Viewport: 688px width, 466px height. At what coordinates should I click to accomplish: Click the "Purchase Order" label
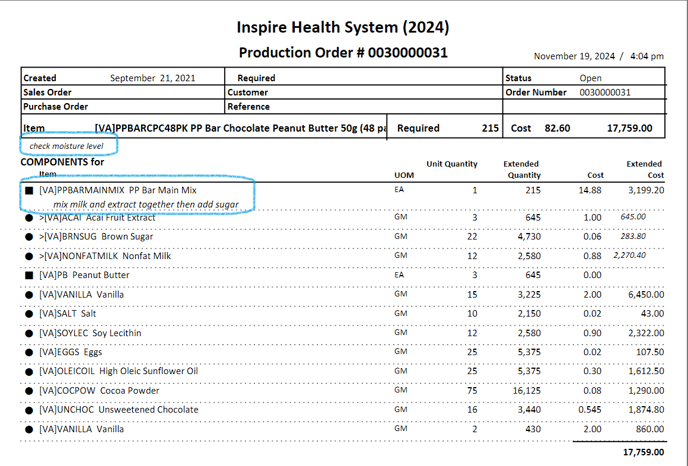[x=56, y=107]
